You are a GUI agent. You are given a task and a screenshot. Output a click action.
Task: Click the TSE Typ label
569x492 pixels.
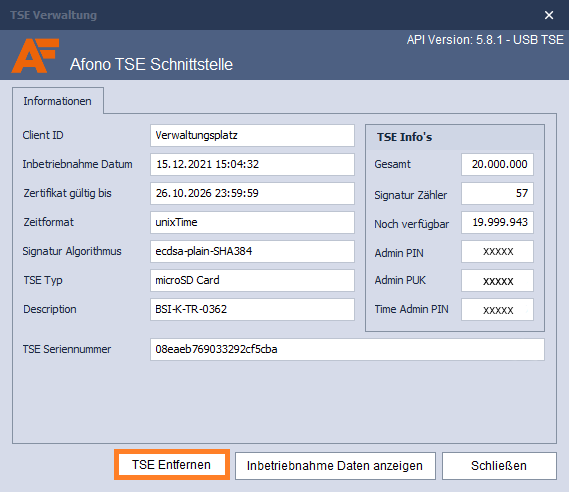pyautogui.click(x=43, y=280)
